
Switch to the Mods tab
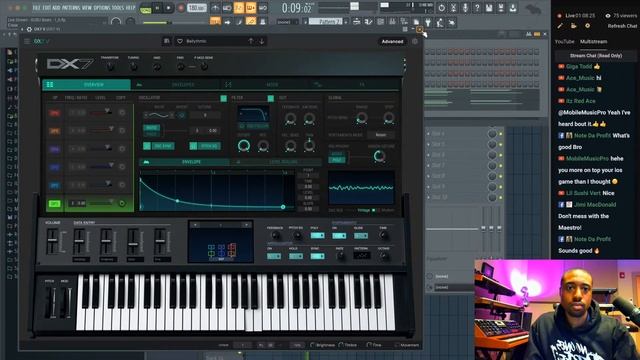[264, 84]
